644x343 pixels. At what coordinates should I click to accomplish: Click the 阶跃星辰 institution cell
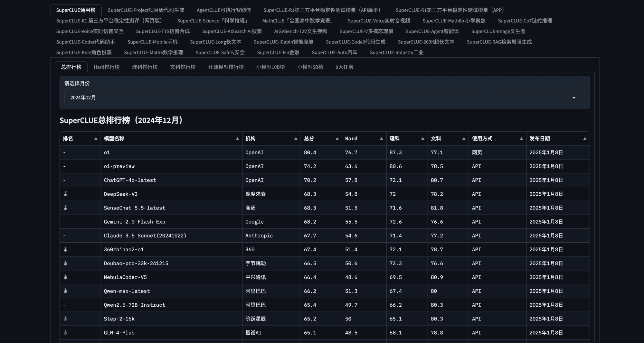271,319
